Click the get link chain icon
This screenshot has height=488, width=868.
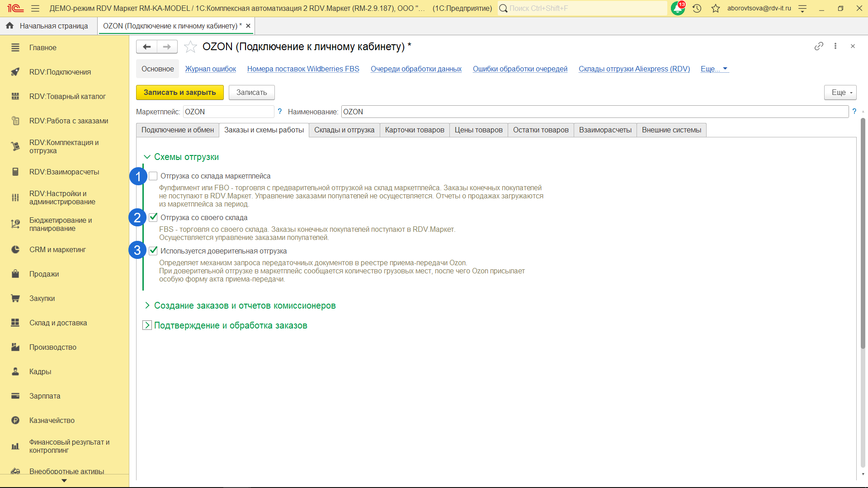click(819, 46)
